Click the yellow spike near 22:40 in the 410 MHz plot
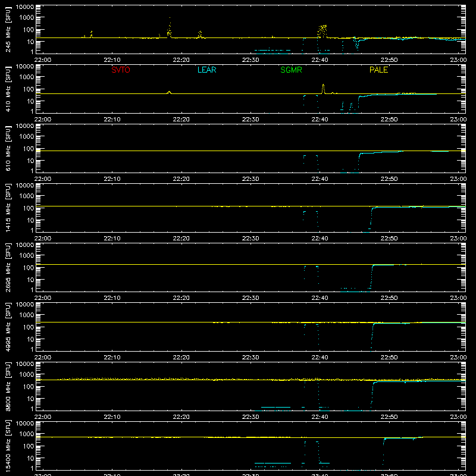The height and width of the screenshot is (476, 476). click(x=323, y=88)
